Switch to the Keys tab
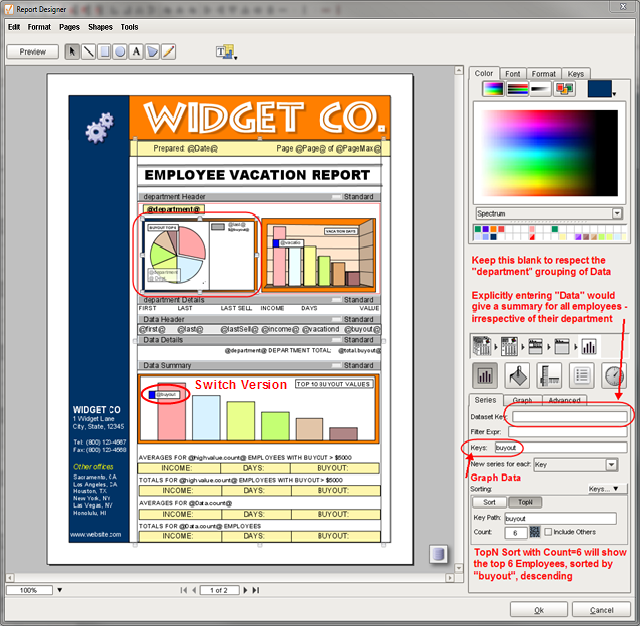This screenshot has height=626, width=640. (576, 74)
